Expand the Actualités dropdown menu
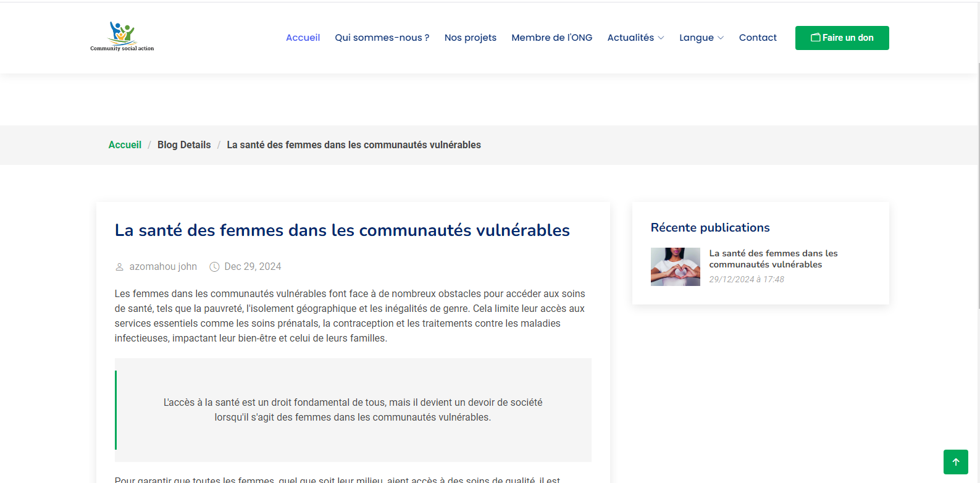Image resolution: width=980 pixels, height=483 pixels. (631, 38)
